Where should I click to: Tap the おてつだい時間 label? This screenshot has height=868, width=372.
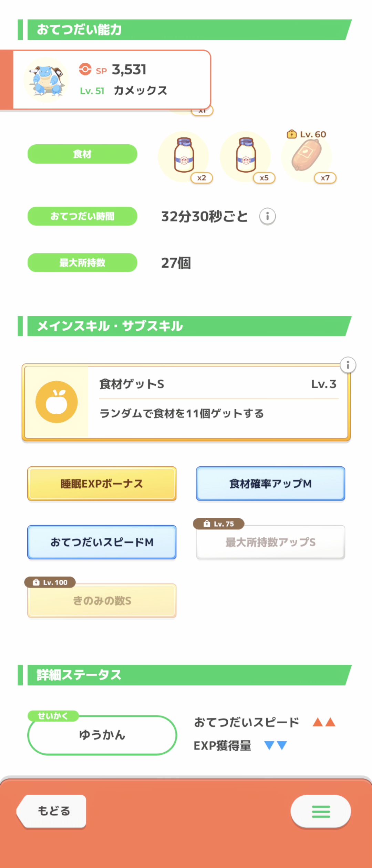pyautogui.click(x=82, y=216)
